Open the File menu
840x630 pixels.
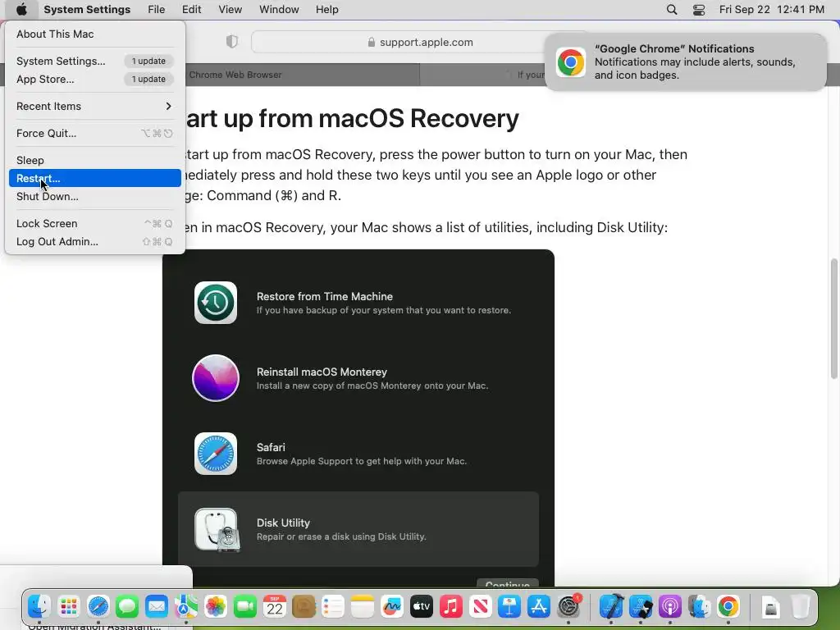pos(157,10)
